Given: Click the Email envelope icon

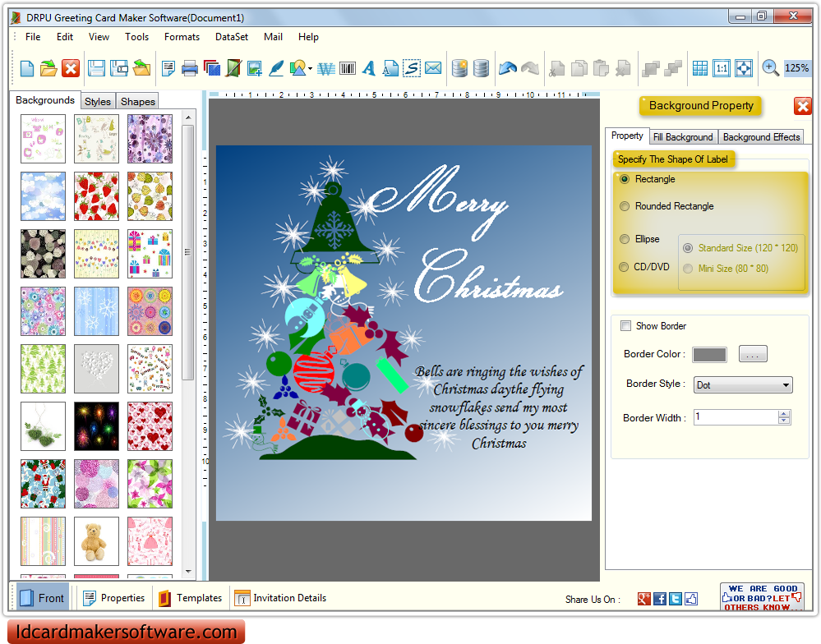Looking at the screenshot, I should (433, 68).
